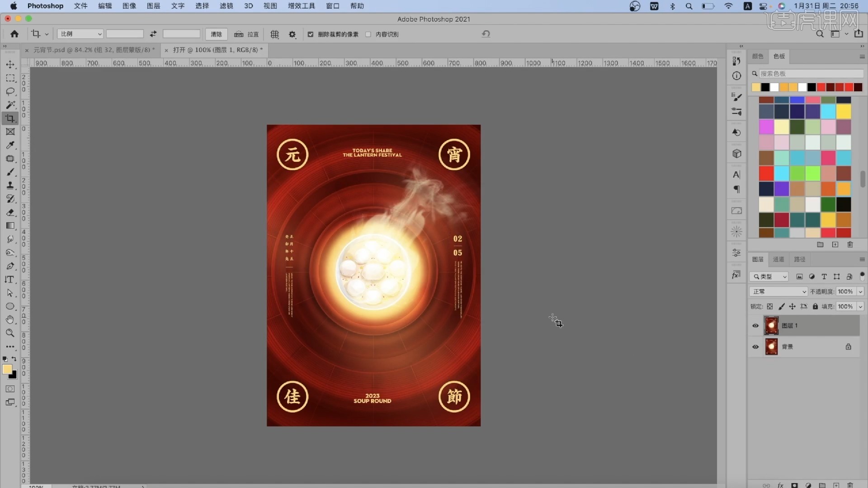
Task: Switch to 元宵节.psd document tab
Action: (x=94, y=50)
